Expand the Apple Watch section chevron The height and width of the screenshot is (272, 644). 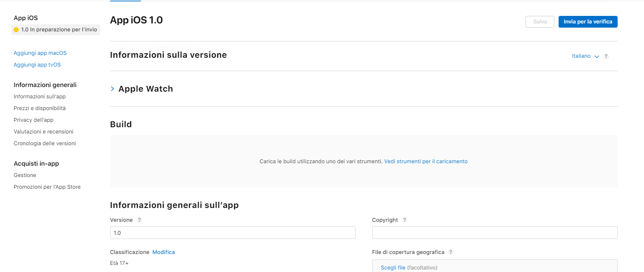click(112, 89)
